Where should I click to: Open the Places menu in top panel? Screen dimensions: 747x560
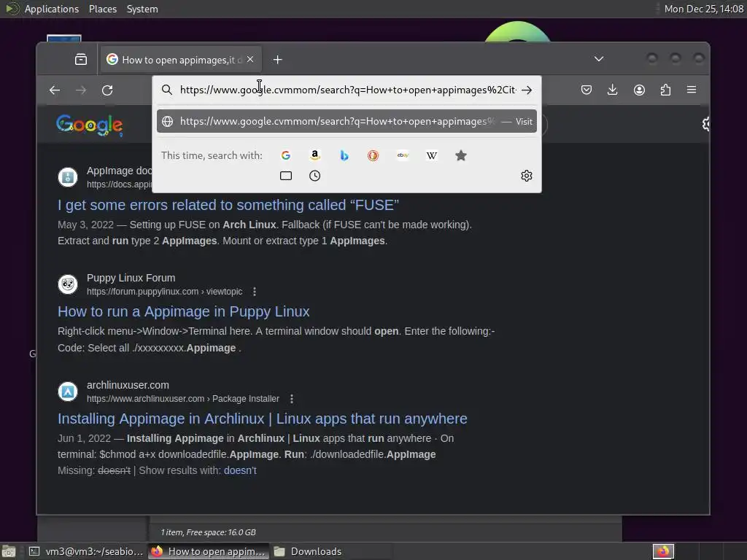(x=103, y=9)
